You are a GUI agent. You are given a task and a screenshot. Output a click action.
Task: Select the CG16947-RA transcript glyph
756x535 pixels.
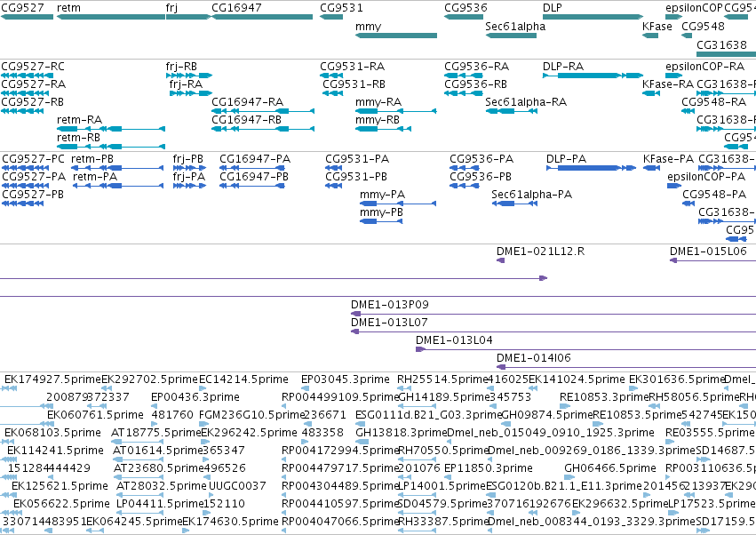coord(263,111)
